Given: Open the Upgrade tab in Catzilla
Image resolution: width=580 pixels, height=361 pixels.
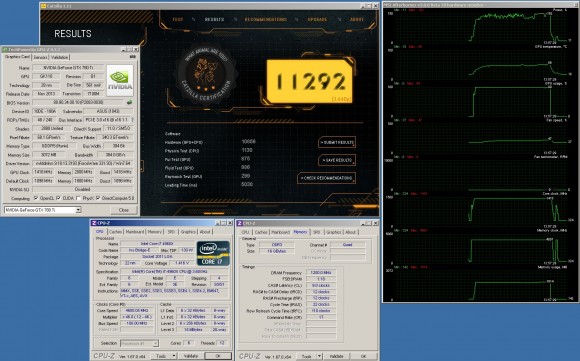Looking at the screenshot, I should 317,19.
